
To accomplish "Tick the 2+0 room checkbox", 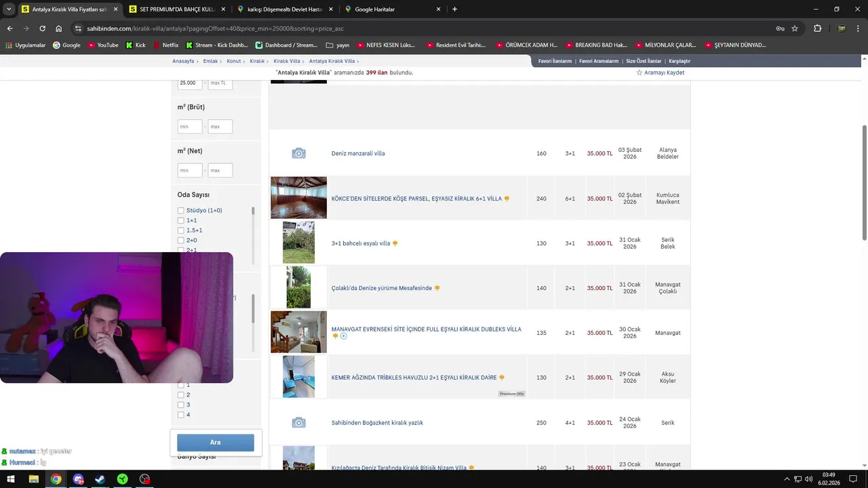I will (x=181, y=240).
